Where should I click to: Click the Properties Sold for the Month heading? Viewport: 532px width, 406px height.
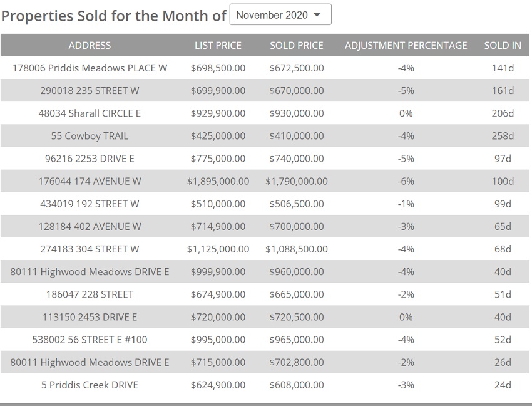pyautogui.click(x=113, y=16)
